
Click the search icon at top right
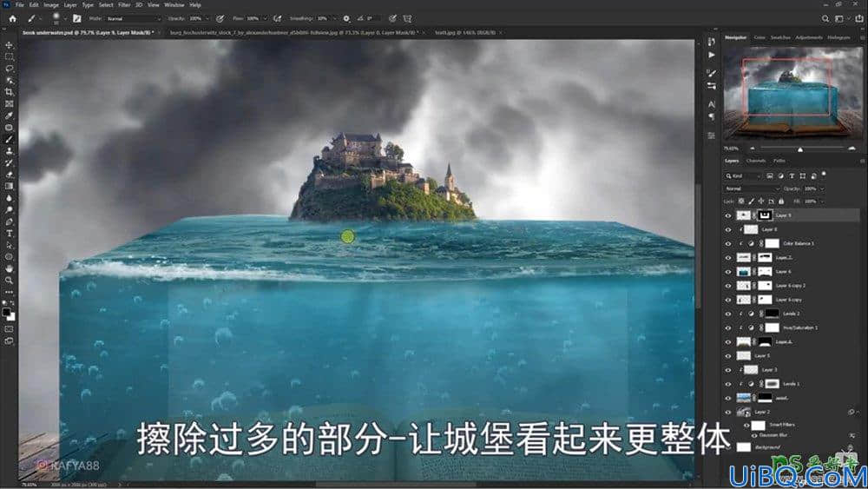pyautogui.click(x=825, y=19)
